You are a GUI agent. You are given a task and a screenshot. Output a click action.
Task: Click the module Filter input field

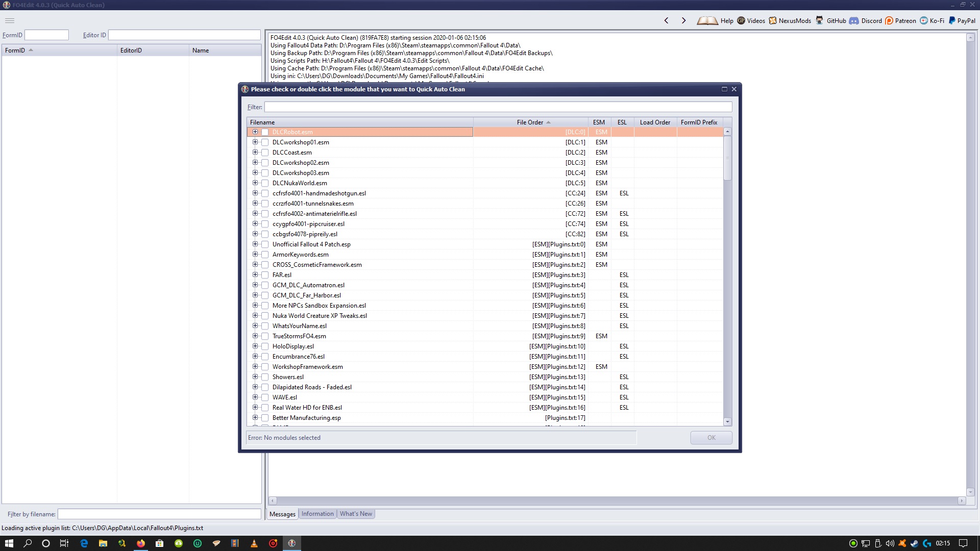tap(498, 107)
